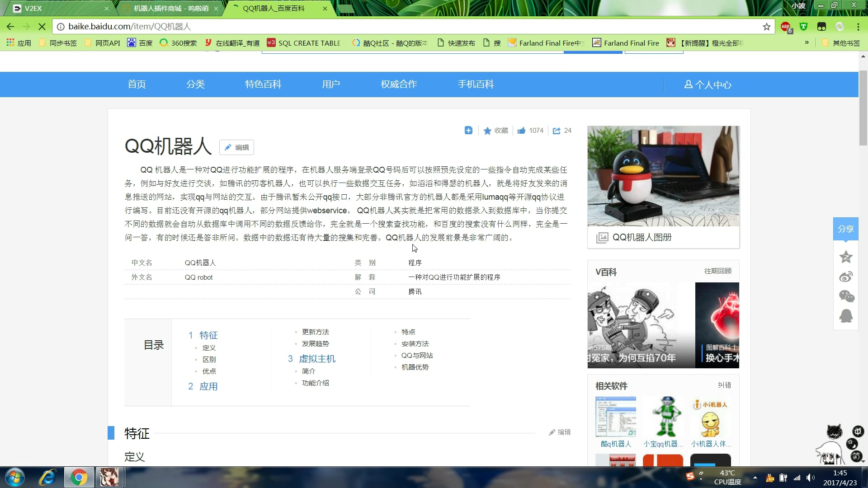Stop page loading with X button
Screen dimensions: 868x488
(42, 27)
